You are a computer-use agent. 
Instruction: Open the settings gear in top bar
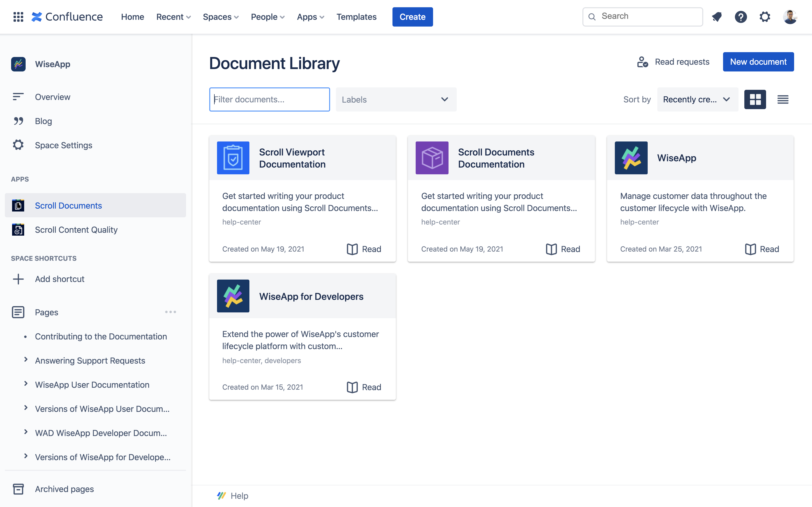pos(765,17)
